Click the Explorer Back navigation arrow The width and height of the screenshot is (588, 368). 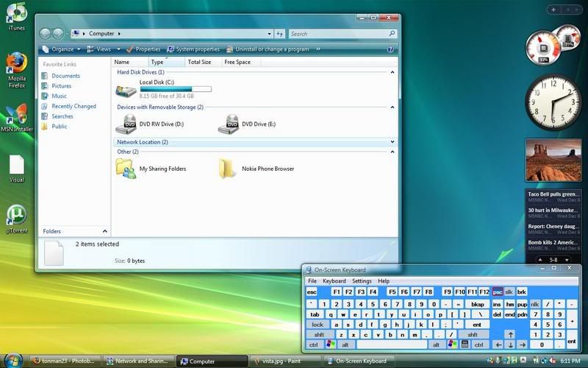(x=45, y=33)
